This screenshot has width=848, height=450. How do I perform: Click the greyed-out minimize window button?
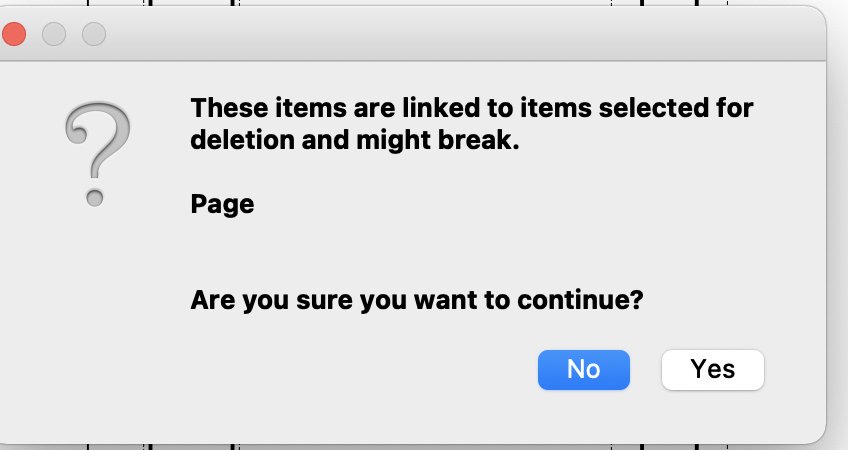click(54, 34)
